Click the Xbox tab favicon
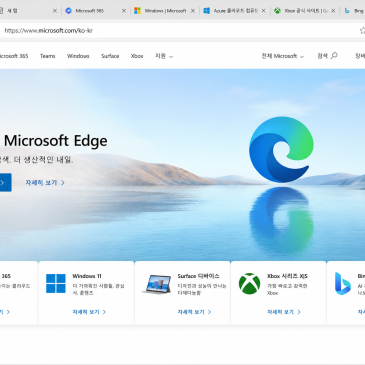The width and height of the screenshot is (365, 365). pyautogui.click(x=277, y=11)
